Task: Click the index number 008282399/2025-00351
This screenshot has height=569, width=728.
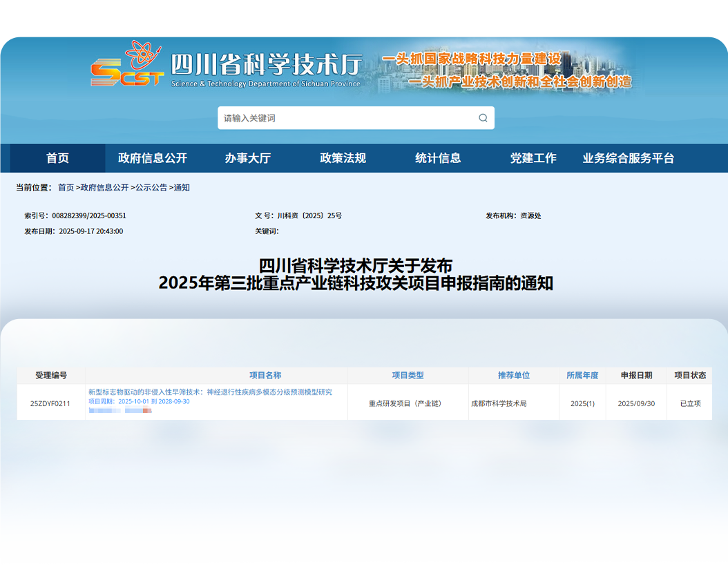Action: 89,216
